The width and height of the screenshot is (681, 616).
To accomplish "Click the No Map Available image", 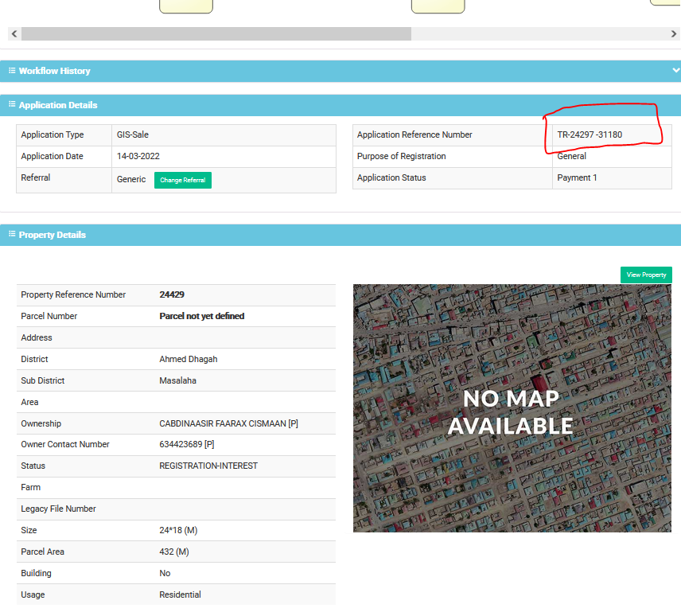I will [x=512, y=408].
